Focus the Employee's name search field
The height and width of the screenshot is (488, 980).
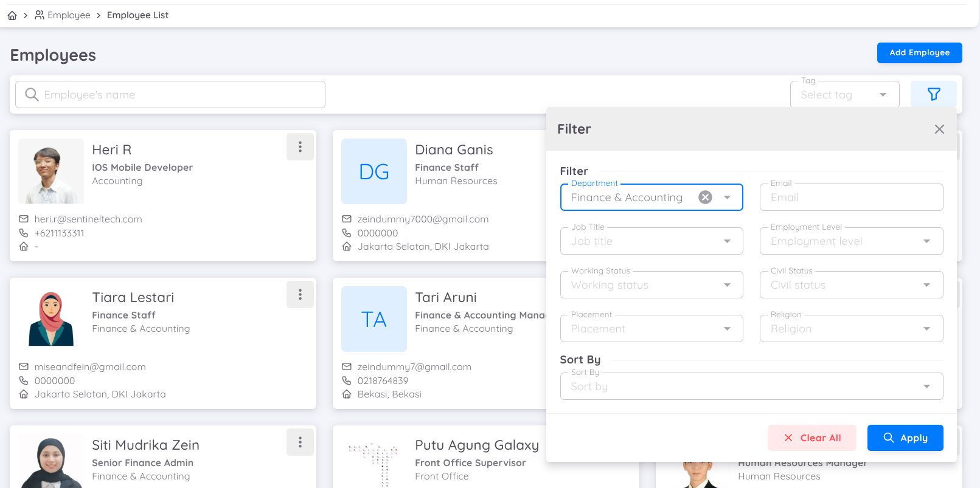coord(170,95)
